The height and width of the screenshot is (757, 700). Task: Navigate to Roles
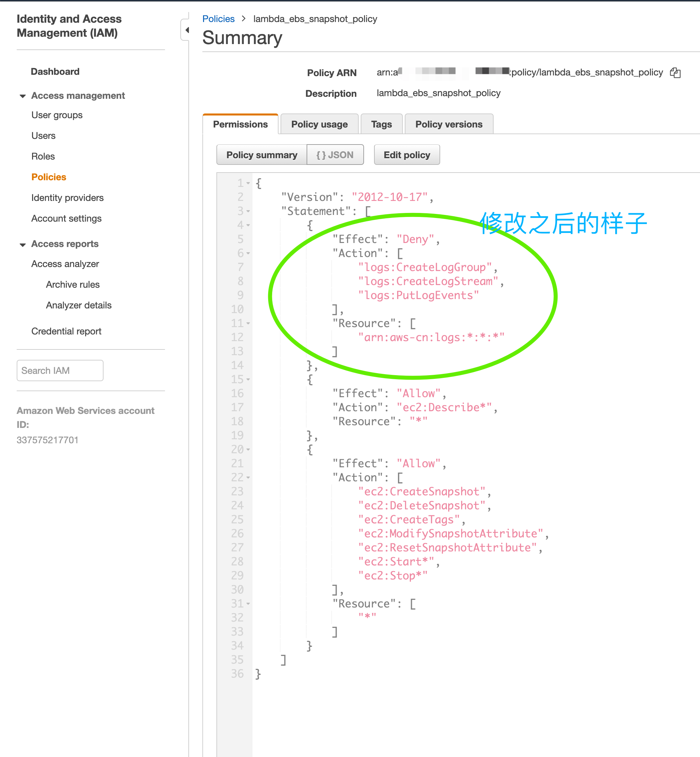tap(43, 156)
